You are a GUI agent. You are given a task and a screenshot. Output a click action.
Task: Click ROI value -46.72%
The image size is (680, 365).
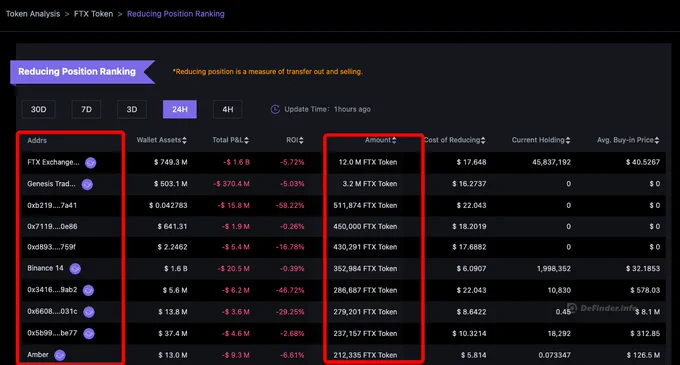click(x=290, y=290)
